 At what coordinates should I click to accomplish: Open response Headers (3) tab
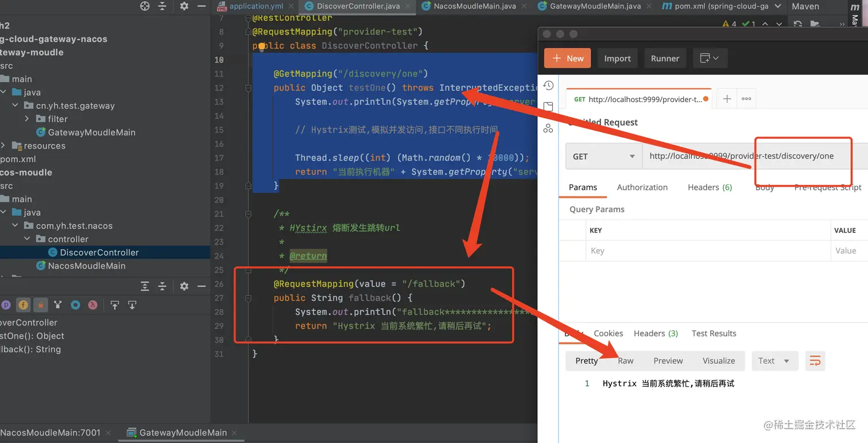coord(656,333)
